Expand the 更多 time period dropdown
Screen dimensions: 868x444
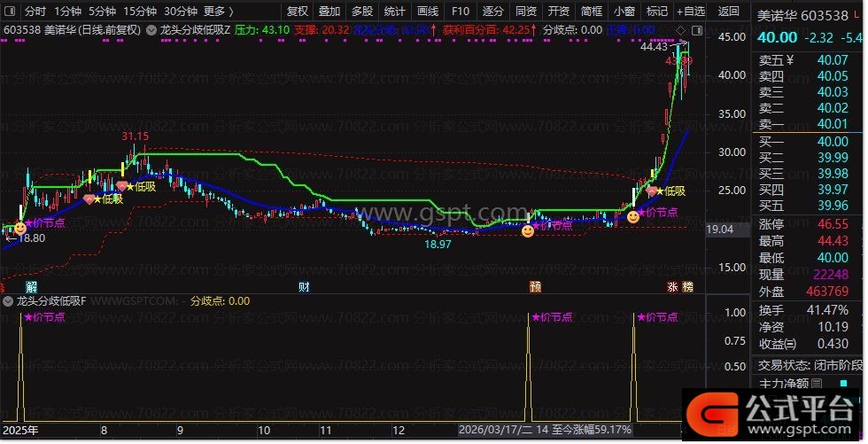219,12
